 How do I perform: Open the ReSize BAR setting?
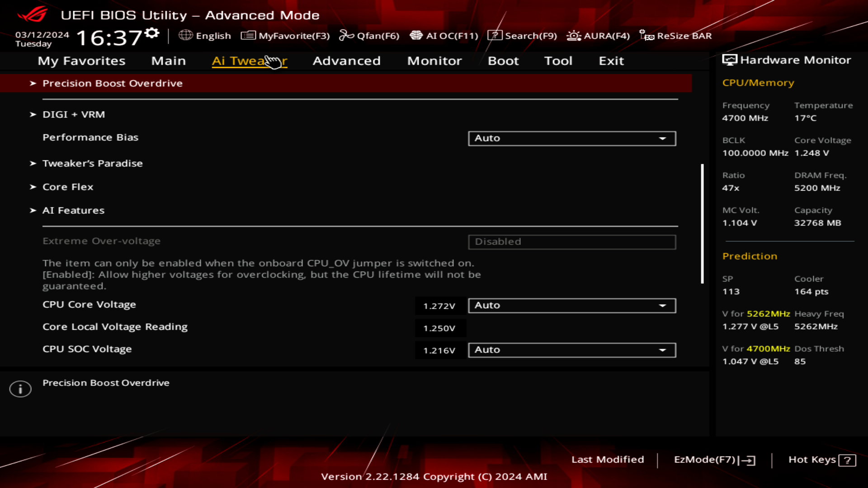click(x=676, y=36)
